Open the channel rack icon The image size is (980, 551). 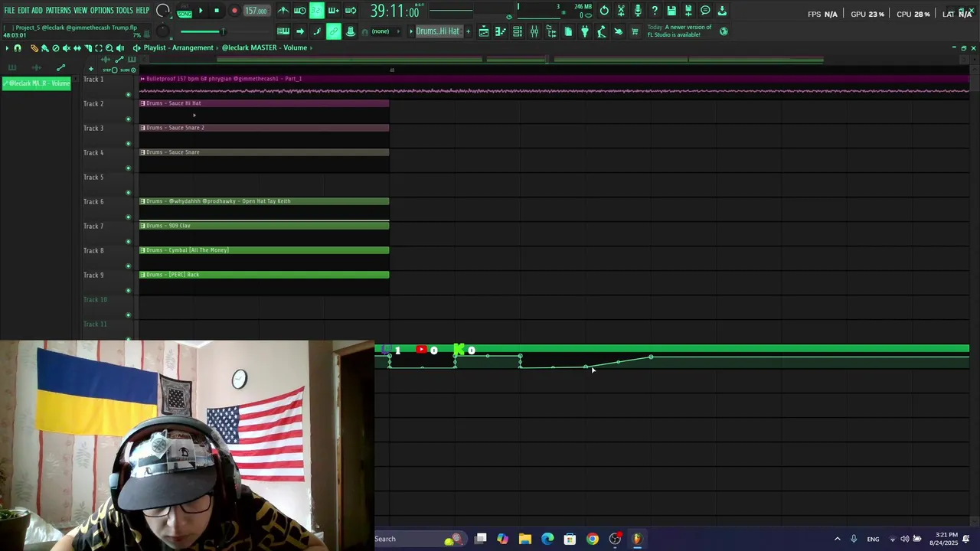tap(518, 31)
